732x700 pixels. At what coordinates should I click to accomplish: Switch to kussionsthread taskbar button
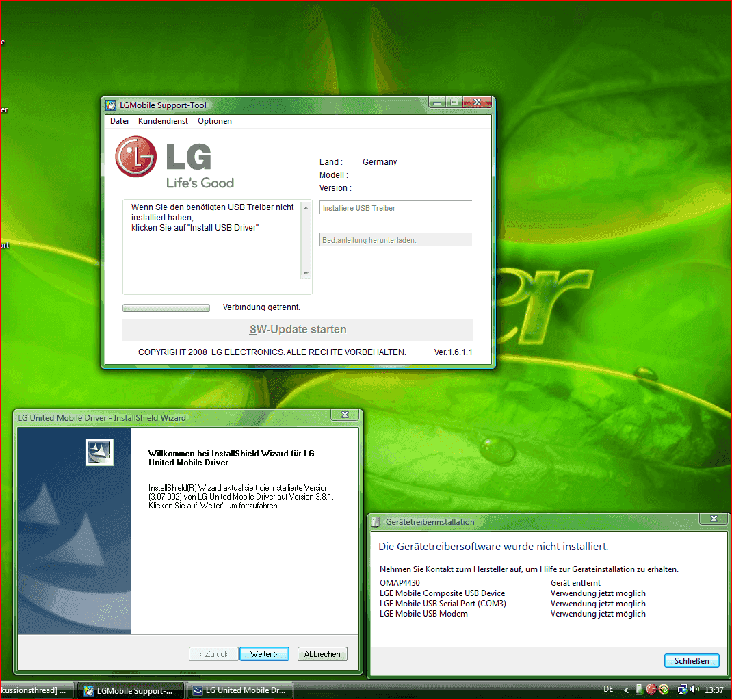coord(36,690)
